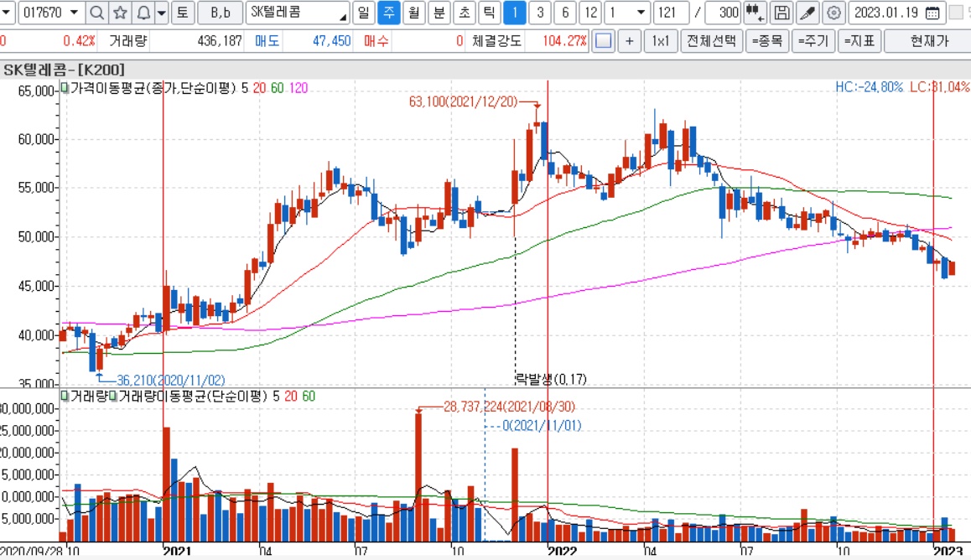The height and width of the screenshot is (560, 971).
Task: Open the SK텔레콤 stock name combo box
Action: click(x=297, y=13)
